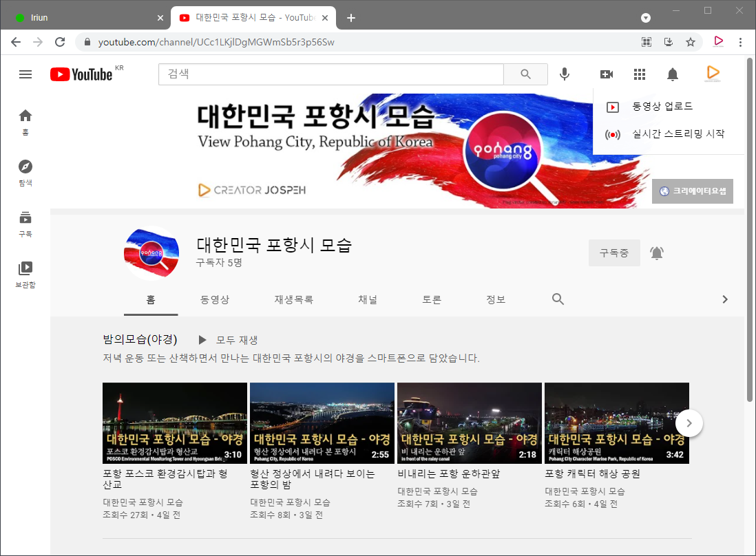Open the 밤의모습(야경) playlist title

(140, 339)
